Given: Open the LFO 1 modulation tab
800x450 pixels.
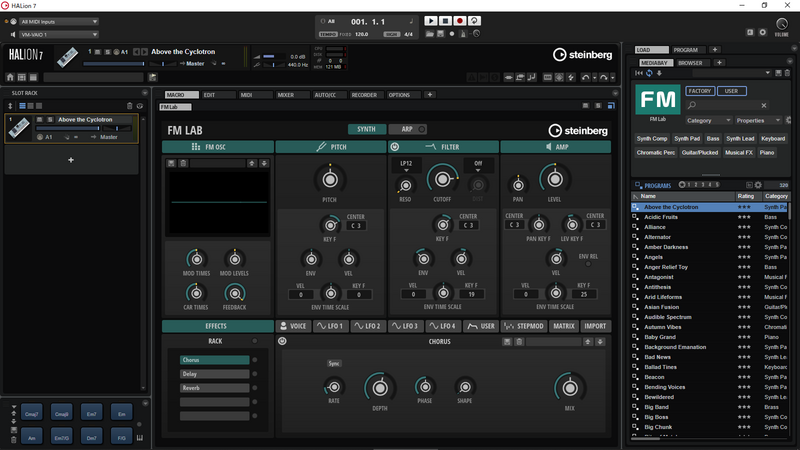Looking at the screenshot, I should 330,326.
